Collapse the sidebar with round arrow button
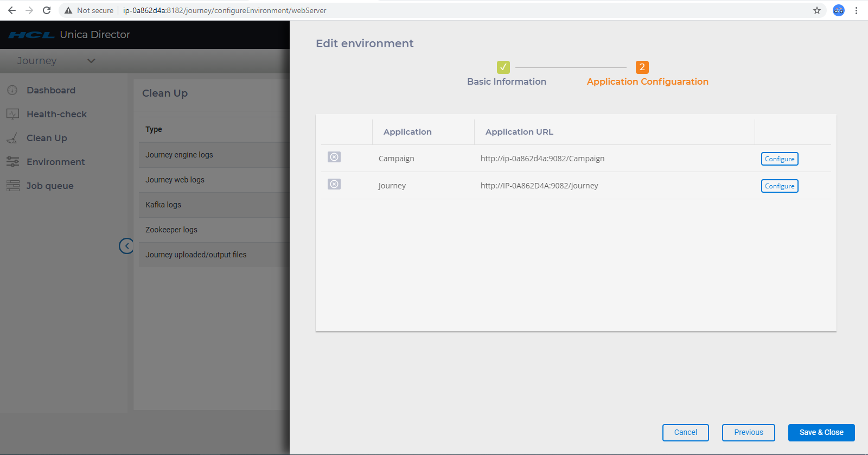 (x=126, y=246)
